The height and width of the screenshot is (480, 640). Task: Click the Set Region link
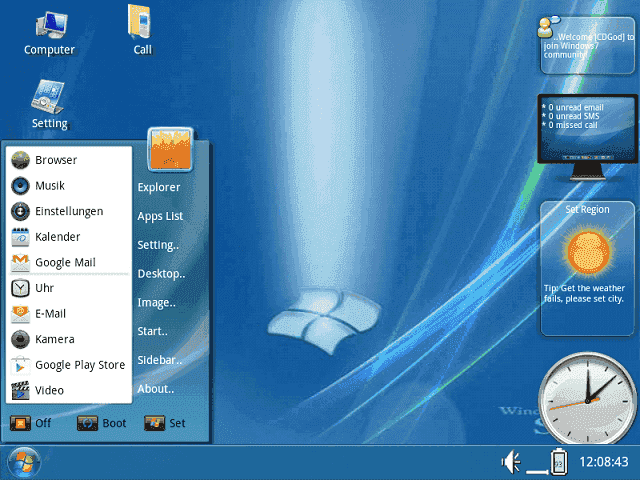(x=587, y=209)
